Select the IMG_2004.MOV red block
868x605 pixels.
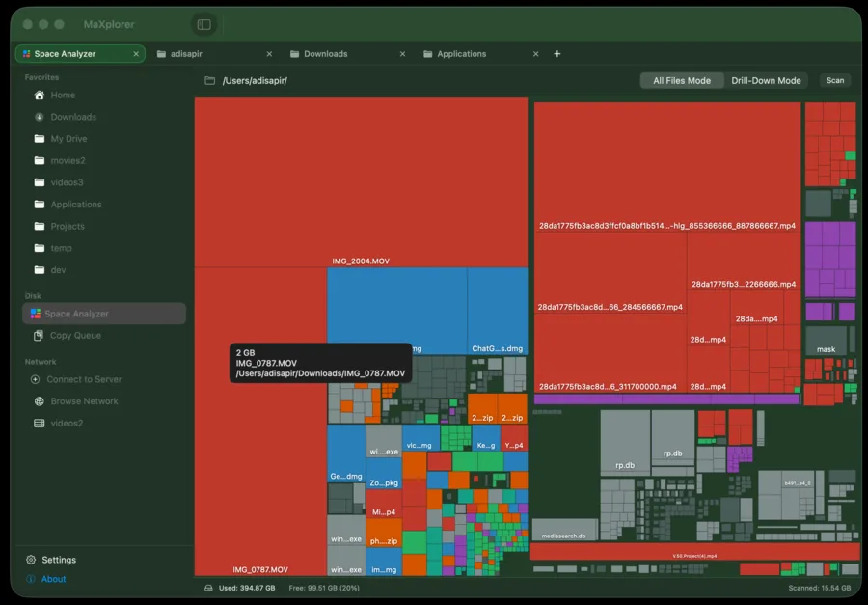(361, 182)
